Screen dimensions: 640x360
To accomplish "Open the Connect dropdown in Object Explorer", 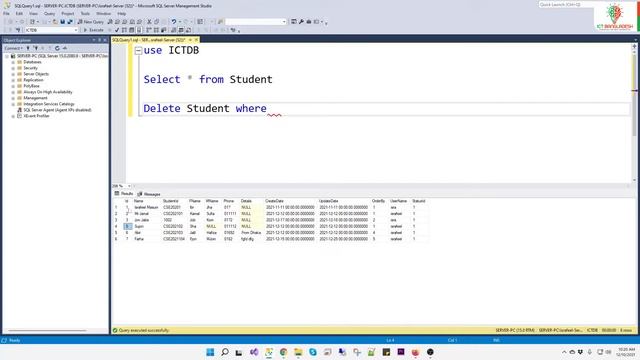I will pyautogui.click(x=13, y=48).
